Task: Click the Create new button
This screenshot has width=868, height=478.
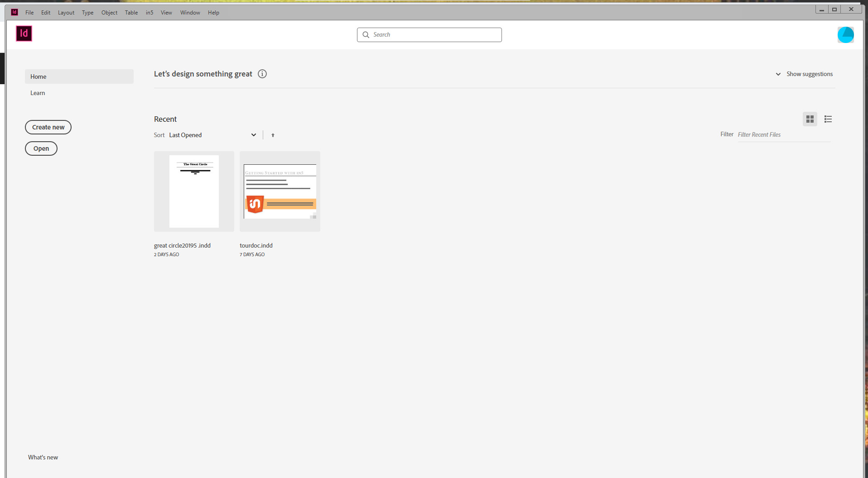Action: pos(48,127)
